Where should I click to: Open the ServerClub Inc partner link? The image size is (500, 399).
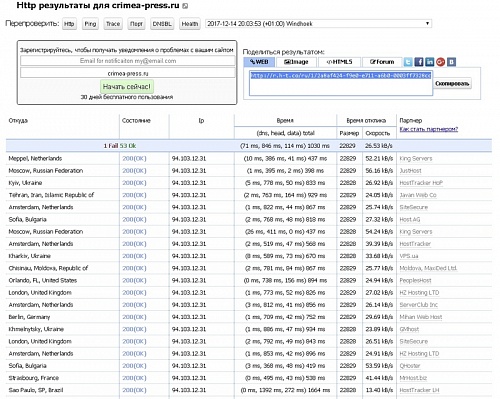point(419,305)
